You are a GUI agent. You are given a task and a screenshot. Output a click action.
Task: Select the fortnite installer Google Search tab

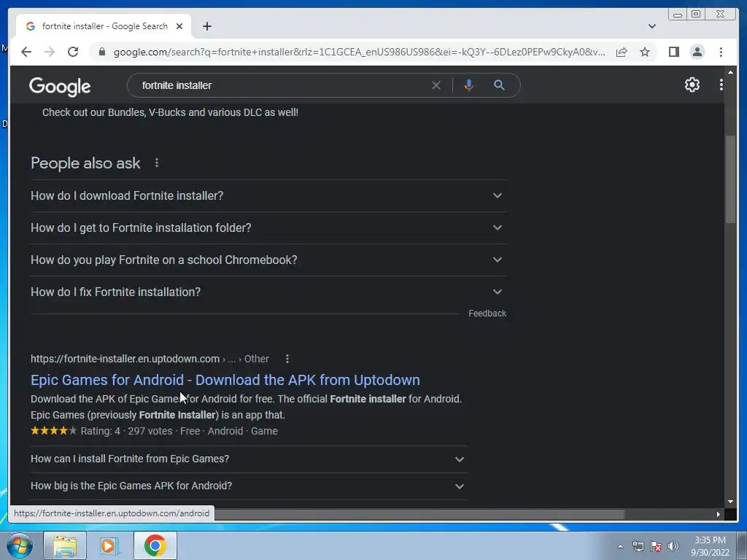pos(104,26)
